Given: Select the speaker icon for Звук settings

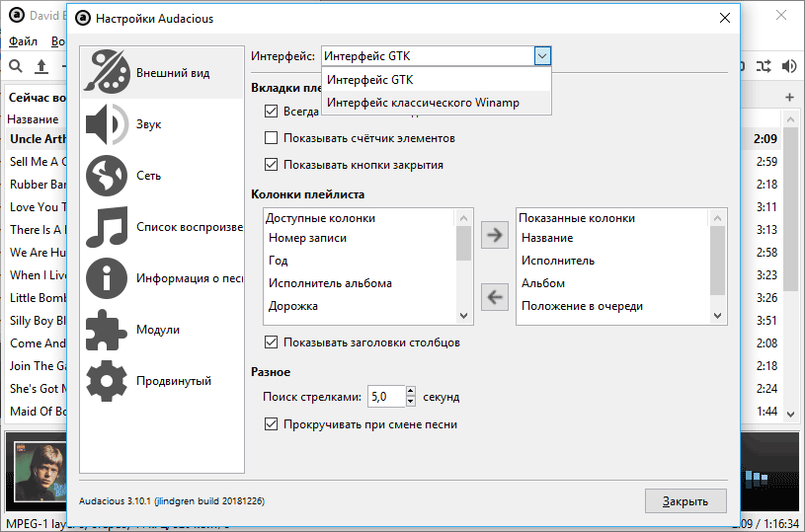Looking at the screenshot, I should pyautogui.click(x=107, y=124).
